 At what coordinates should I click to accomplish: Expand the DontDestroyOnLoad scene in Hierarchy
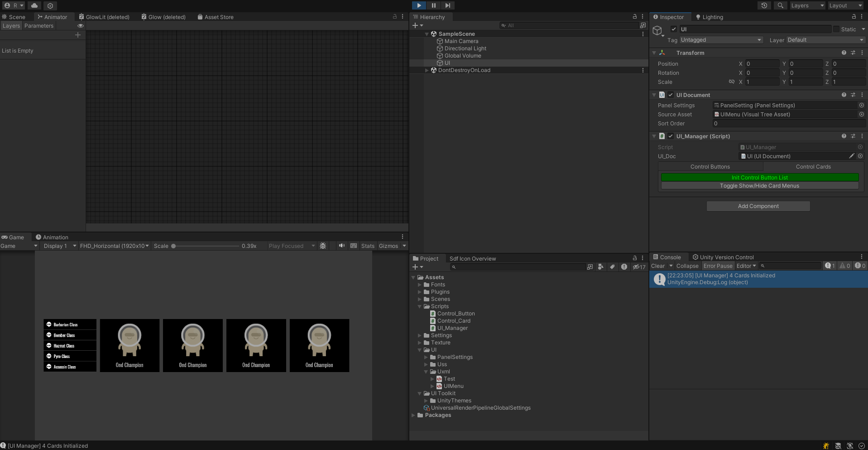[x=427, y=70]
